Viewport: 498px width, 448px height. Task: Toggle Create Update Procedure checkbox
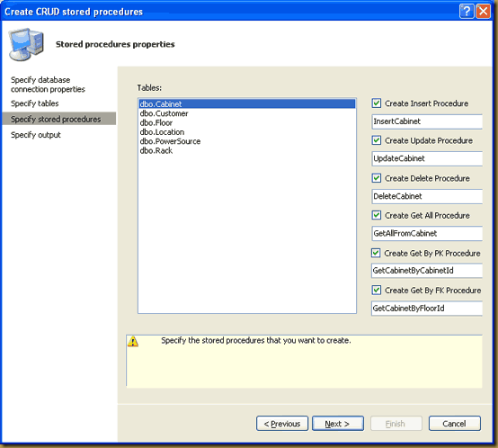[x=377, y=140]
